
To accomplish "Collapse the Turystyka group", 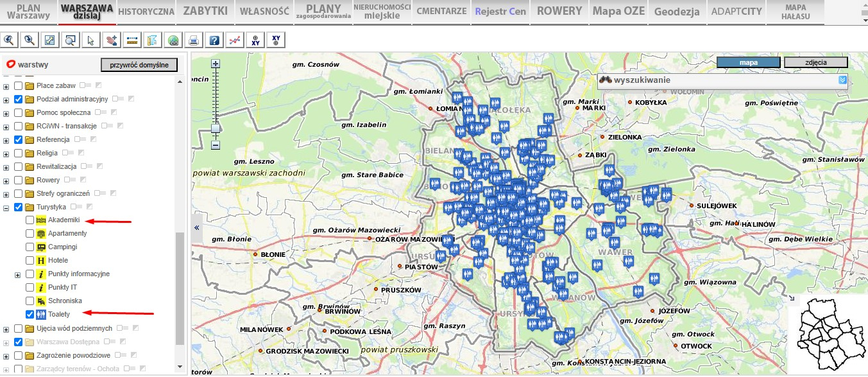I will pyautogui.click(x=6, y=207).
